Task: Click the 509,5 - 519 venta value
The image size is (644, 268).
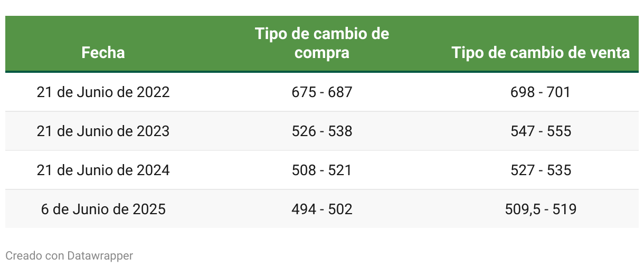Action: (x=541, y=209)
